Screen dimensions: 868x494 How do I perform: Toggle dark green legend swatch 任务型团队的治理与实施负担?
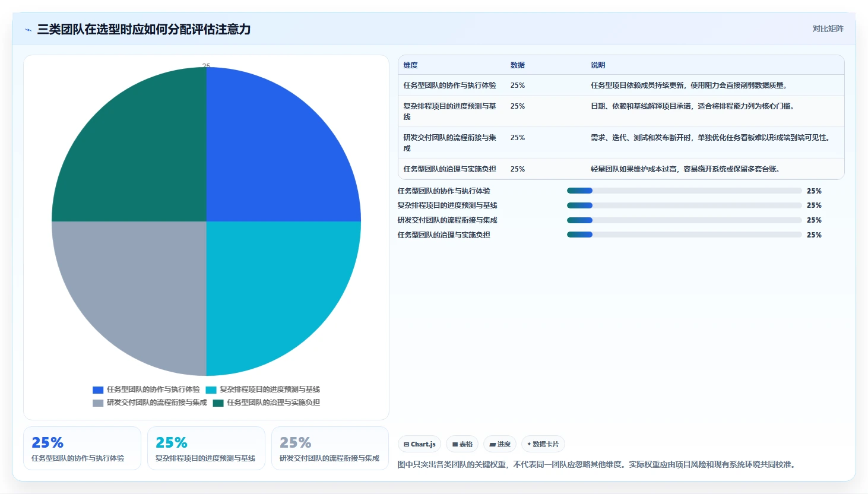click(218, 403)
